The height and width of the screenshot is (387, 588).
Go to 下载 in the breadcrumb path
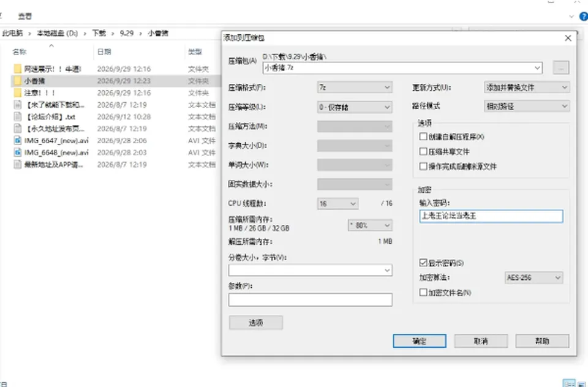(x=99, y=33)
